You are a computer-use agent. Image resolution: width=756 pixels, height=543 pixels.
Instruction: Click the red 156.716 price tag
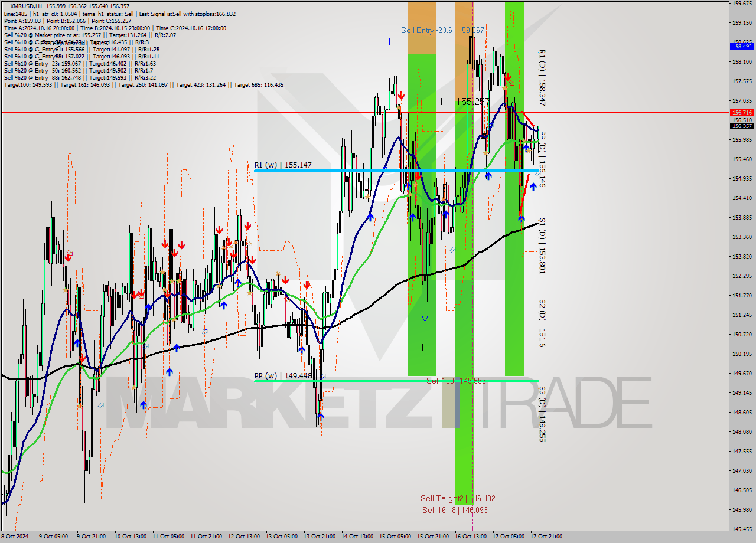(x=742, y=112)
